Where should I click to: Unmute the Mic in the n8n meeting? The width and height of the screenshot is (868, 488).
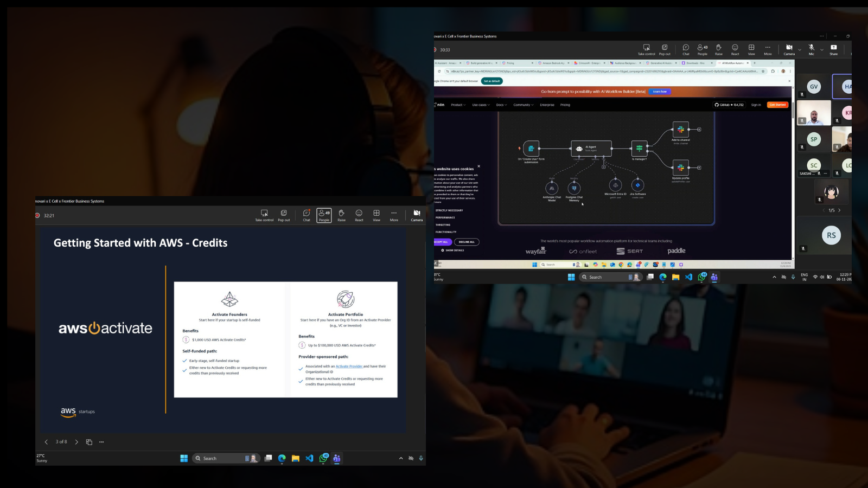pos(812,49)
